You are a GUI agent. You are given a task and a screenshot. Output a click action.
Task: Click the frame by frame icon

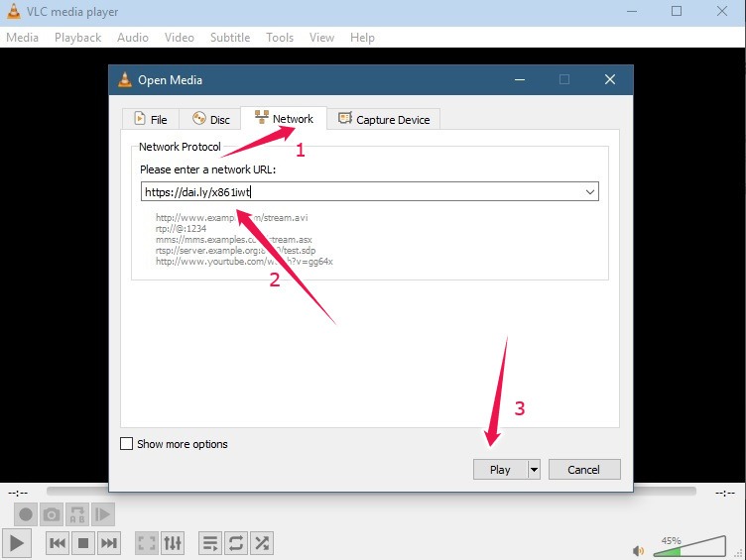pyautogui.click(x=103, y=514)
